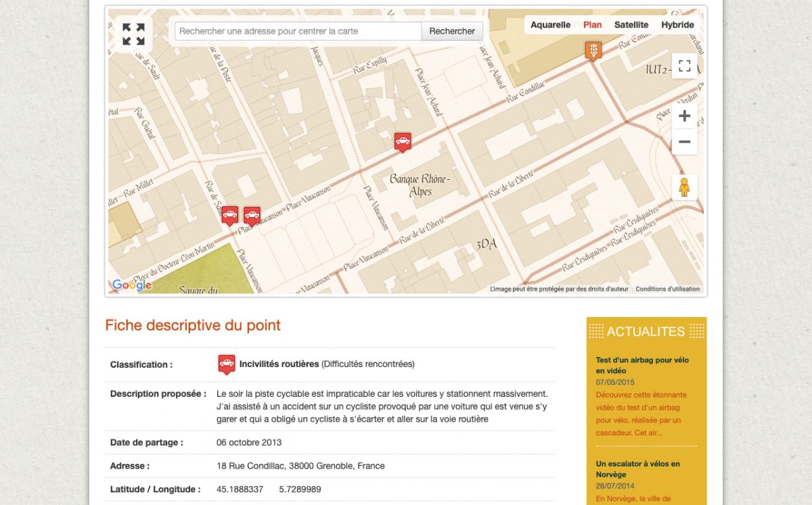Click the expand map arrows icon
This screenshot has width=812, height=505.
pyautogui.click(x=133, y=34)
